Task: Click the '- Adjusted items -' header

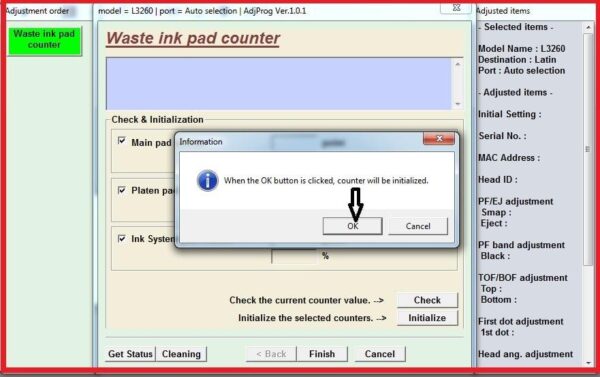Action: tap(515, 92)
